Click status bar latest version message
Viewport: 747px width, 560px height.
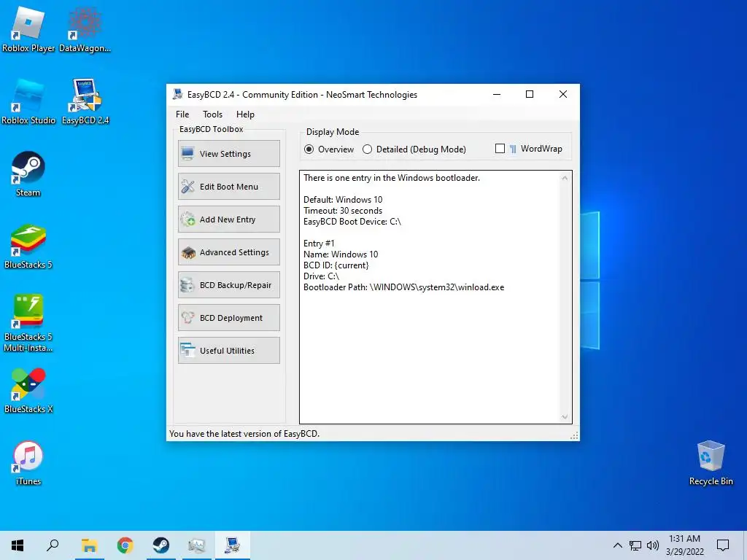(x=244, y=434)
